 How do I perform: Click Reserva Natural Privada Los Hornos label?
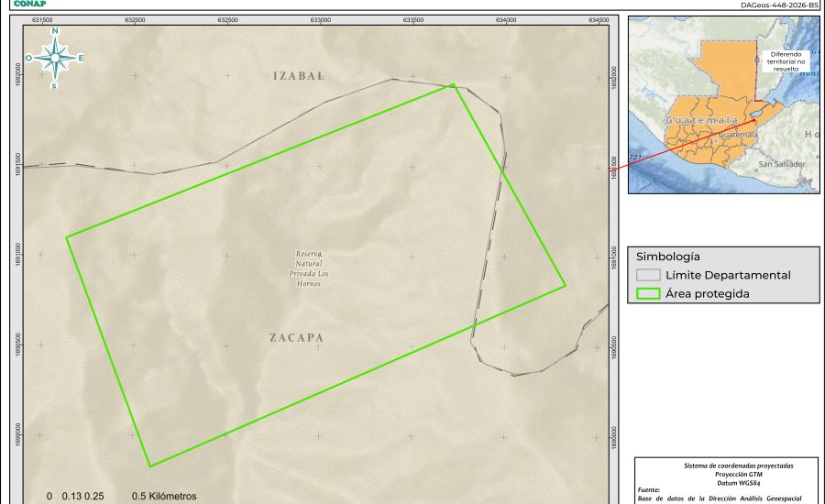(309, 268)
